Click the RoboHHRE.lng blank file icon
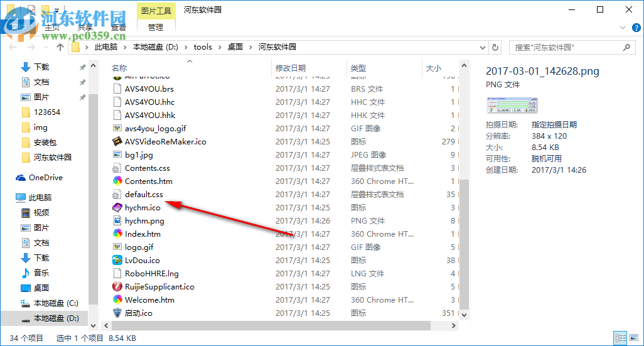The width and height of the screenshot is (644, 346). click(x=117, y=273)
